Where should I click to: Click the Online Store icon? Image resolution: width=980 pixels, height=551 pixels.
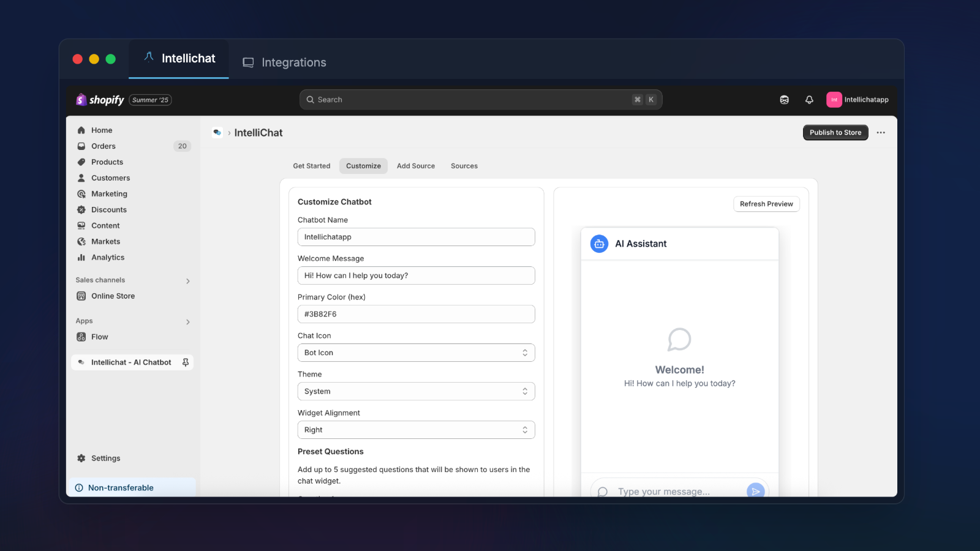point(81,296)
